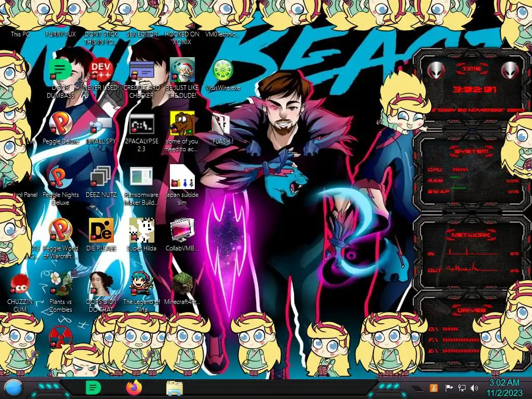532x399 pixels.
Task: Click the left alien head gadget icon
Action: [436, 70]
